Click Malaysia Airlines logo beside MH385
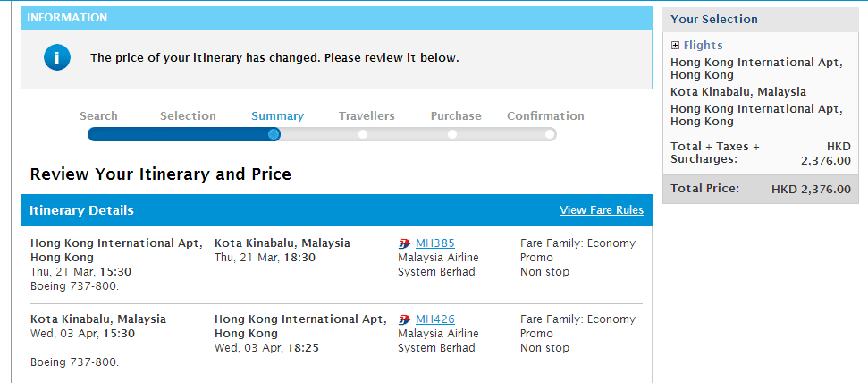This screenshot has height=383, width=868. (404, 243)
